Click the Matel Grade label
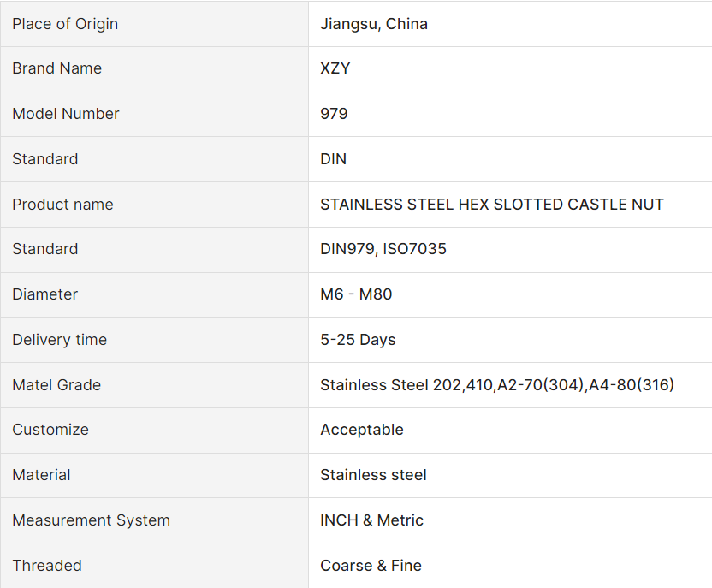The width and height of the screenshot is (712, 588). coord(56,385)
